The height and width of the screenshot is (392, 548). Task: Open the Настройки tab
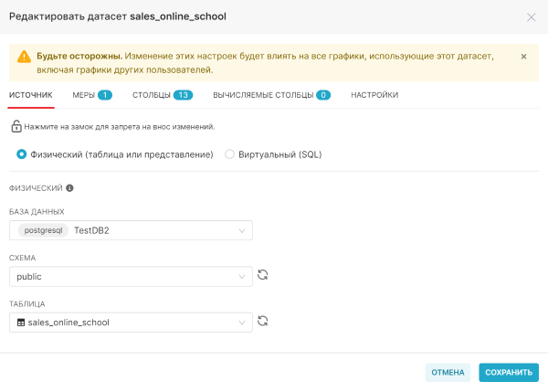pos(374,95)
